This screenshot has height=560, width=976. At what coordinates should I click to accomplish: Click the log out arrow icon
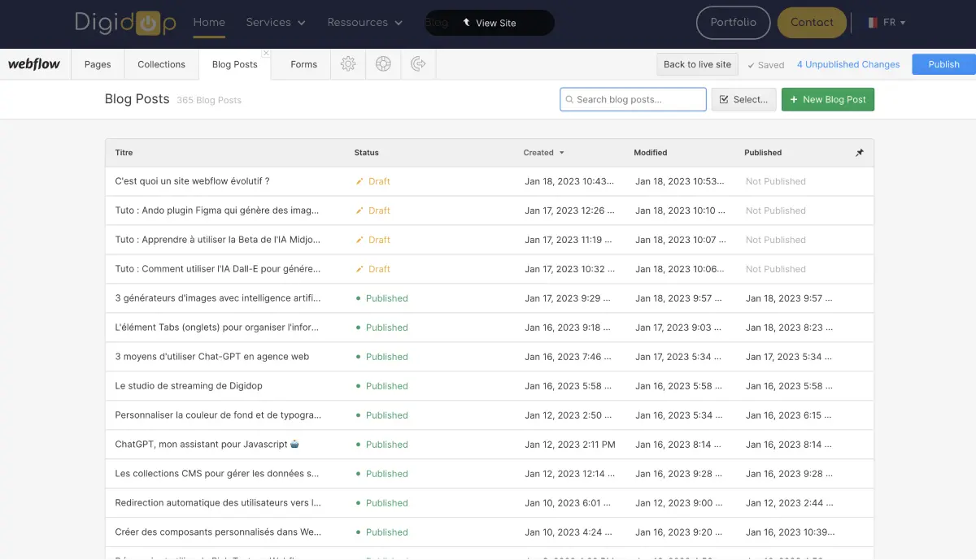418,64
